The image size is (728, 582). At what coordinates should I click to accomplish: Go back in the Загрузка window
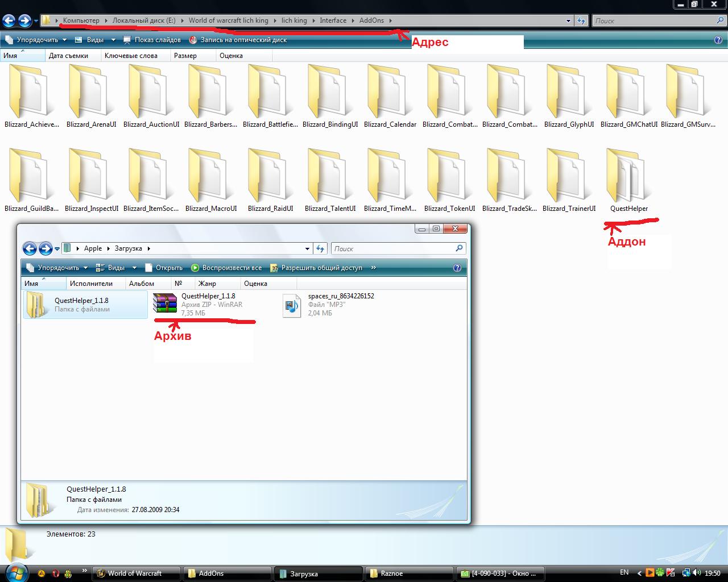click(x=30, y=248)
